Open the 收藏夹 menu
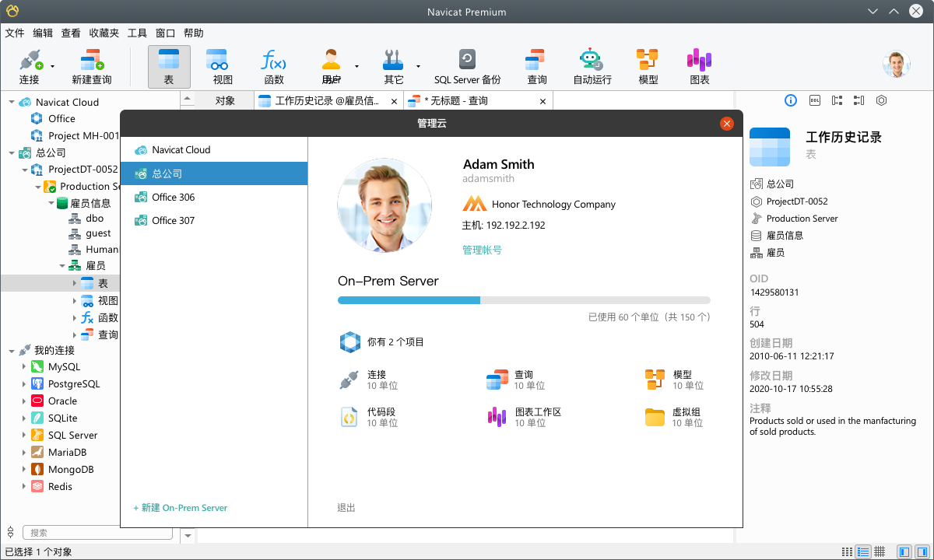The height and width of the screenshot is (560, 934). point(104,33)
